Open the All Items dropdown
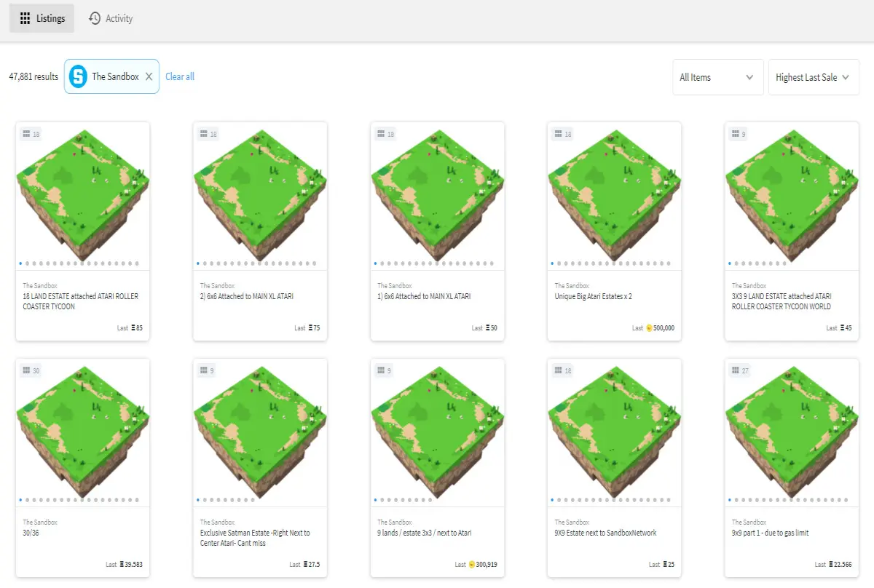Image resolution: width=874 pixels, height=588 pixels. pyautogui.click(x=717, y=77)
